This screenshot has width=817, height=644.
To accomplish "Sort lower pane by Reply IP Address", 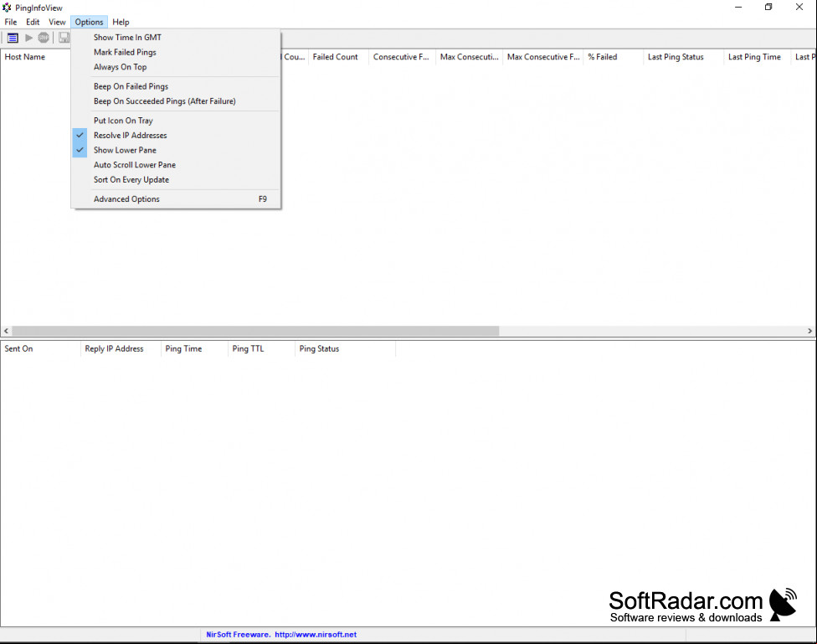I will click(x=121, y=349).
